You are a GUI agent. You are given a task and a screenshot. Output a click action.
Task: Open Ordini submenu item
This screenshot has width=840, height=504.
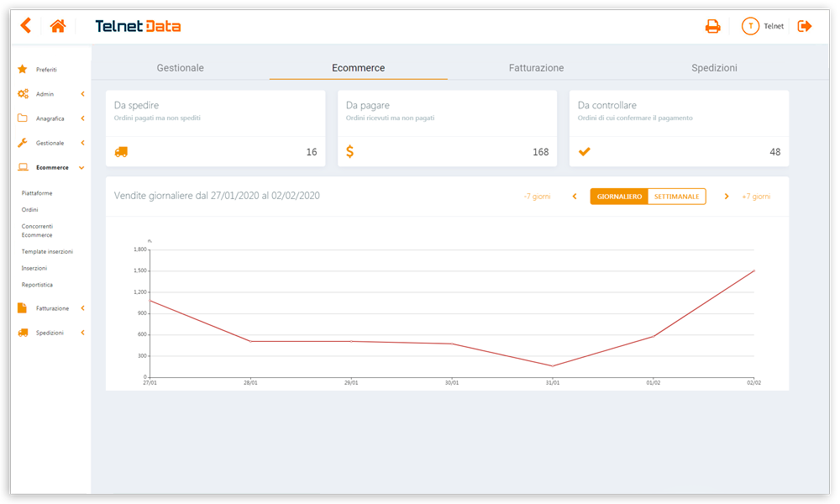coord(29,209)
